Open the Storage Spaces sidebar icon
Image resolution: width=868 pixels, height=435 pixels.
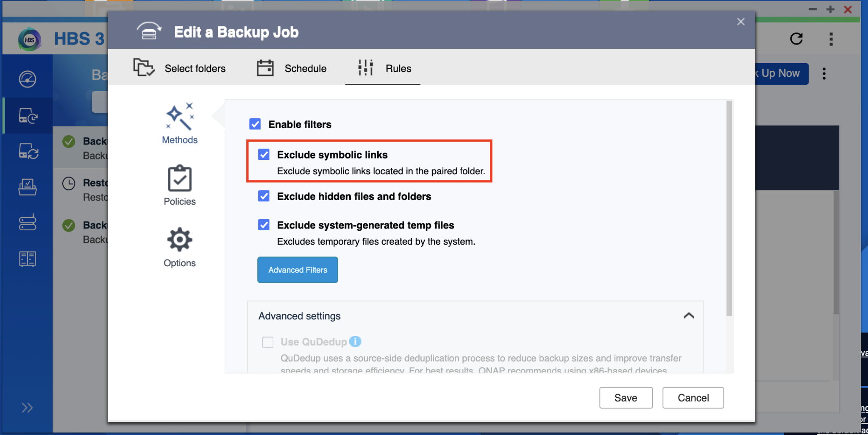[x=28, y=223]
